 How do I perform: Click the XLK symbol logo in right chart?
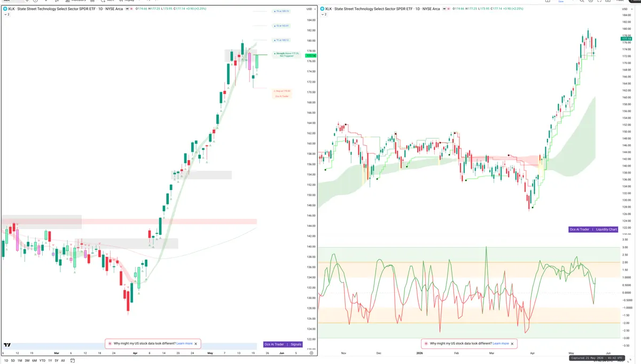tap(322, 9)
